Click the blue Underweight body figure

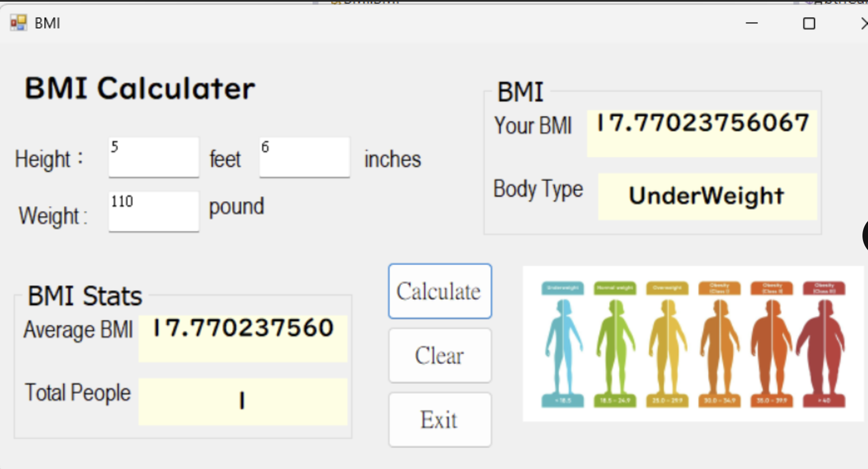(563, 346)
